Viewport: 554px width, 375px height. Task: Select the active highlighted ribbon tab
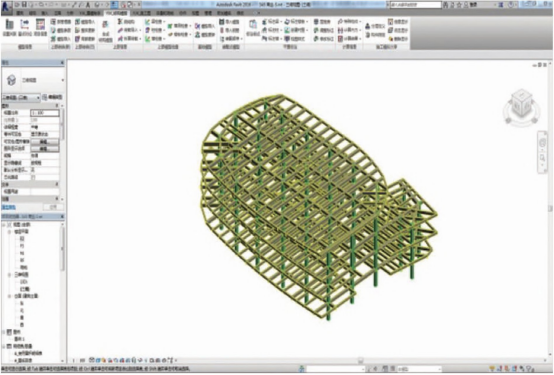click(117, 13)
